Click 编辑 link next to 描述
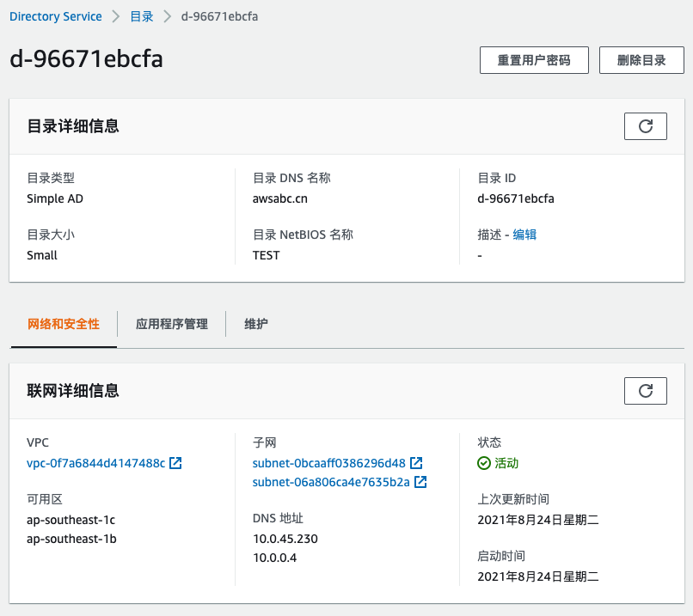 click(x=524, y=235)
